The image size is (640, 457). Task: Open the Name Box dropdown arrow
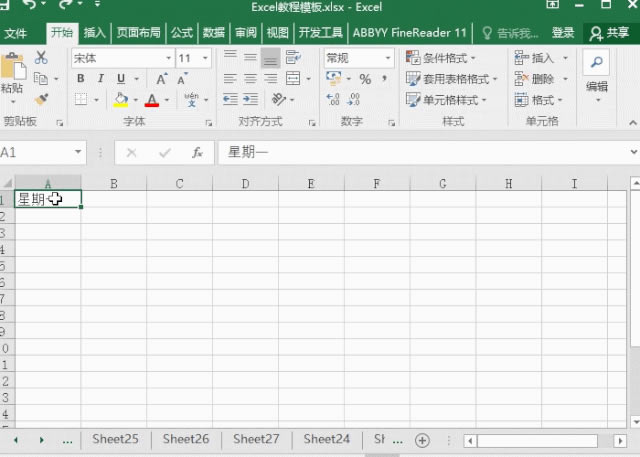pos(78,152)
